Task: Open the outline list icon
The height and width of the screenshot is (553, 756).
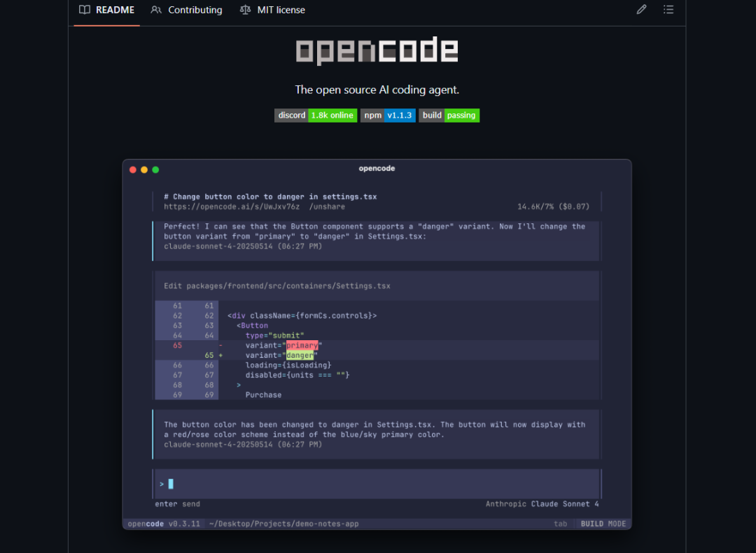Action: coord(668,10)
